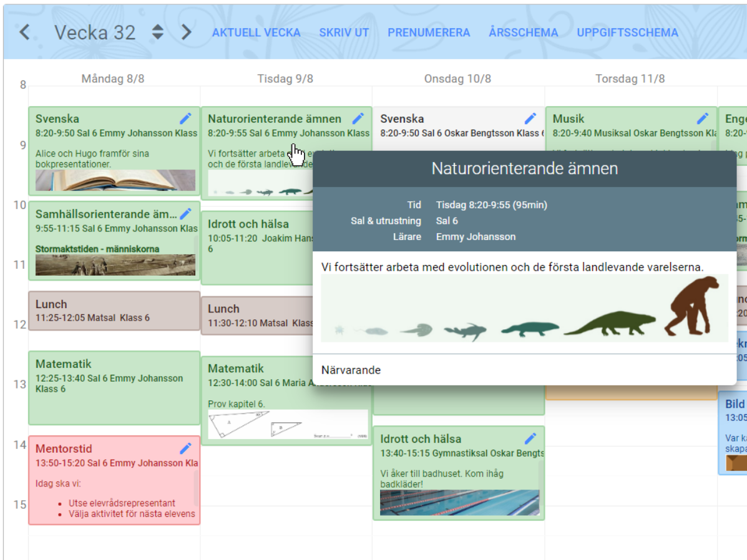Click edit pencil on Wednesday Svenska lesson
Image resolution: width=747 pixels, height=560 pixels.
(530, 118)
